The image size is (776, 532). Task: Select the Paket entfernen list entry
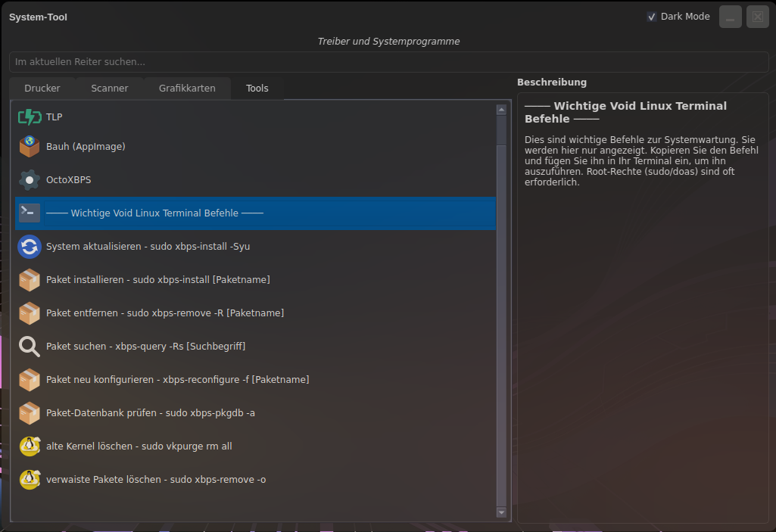[x=165, y=313]
